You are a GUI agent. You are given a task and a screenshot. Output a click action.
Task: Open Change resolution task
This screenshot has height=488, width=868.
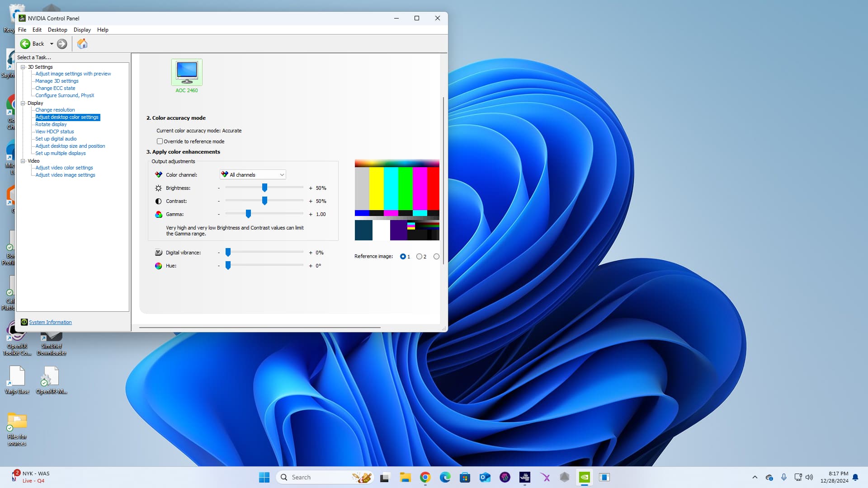click(x=55, y=110)
